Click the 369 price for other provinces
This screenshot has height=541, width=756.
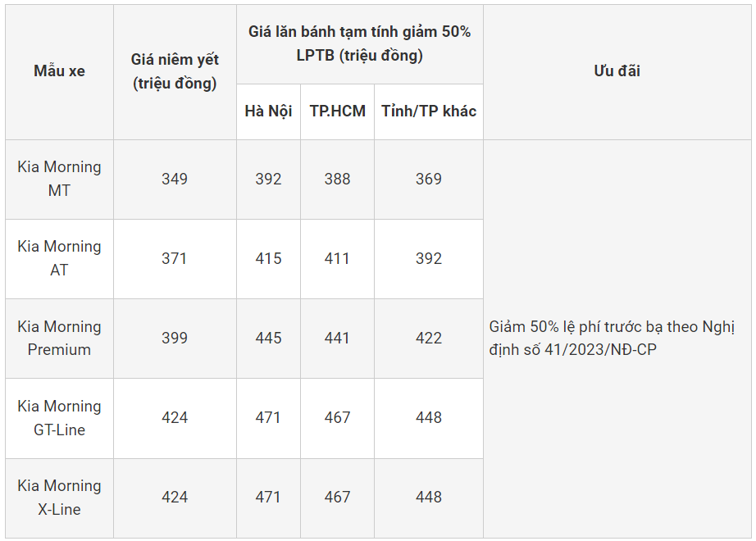[428, 179]
